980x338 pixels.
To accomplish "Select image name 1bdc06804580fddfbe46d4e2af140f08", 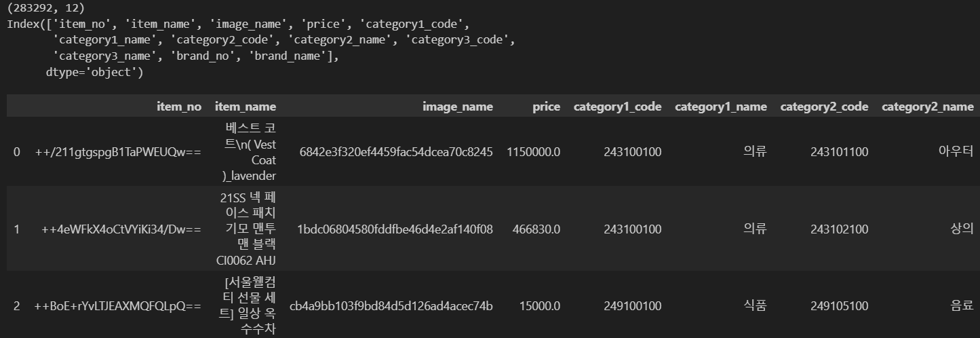I will 395,229.
